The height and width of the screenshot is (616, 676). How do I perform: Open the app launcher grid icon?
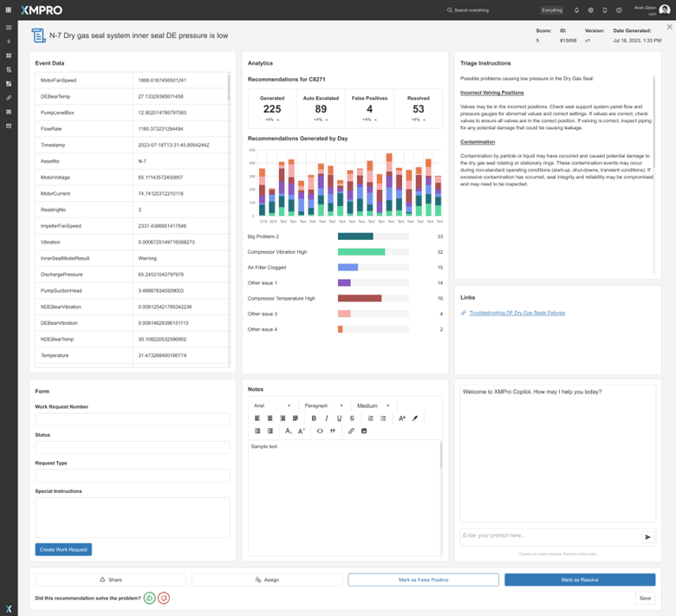pos(8,10)
